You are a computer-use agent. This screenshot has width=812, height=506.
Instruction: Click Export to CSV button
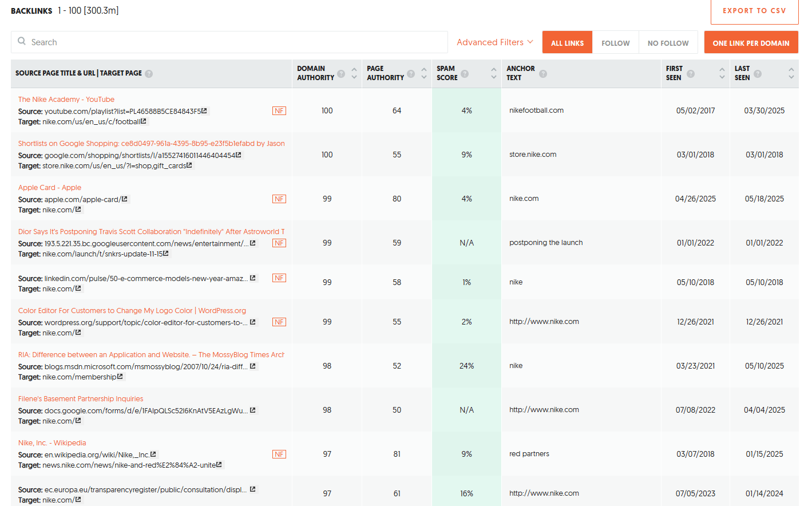click(754, 11)
